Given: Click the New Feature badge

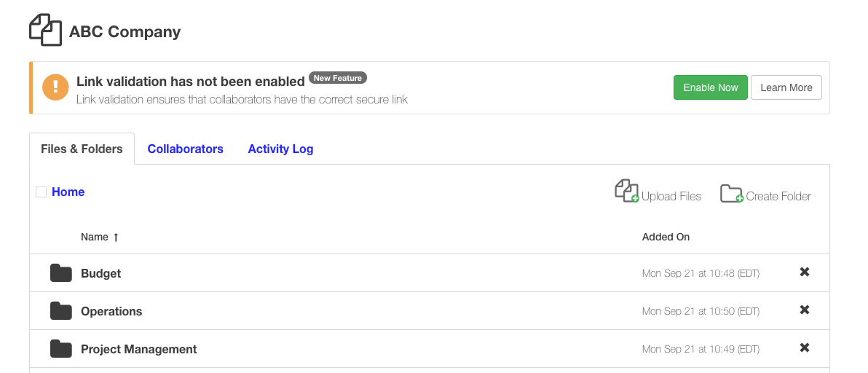Looking at the screenshot, I should [x=338, y=78].
